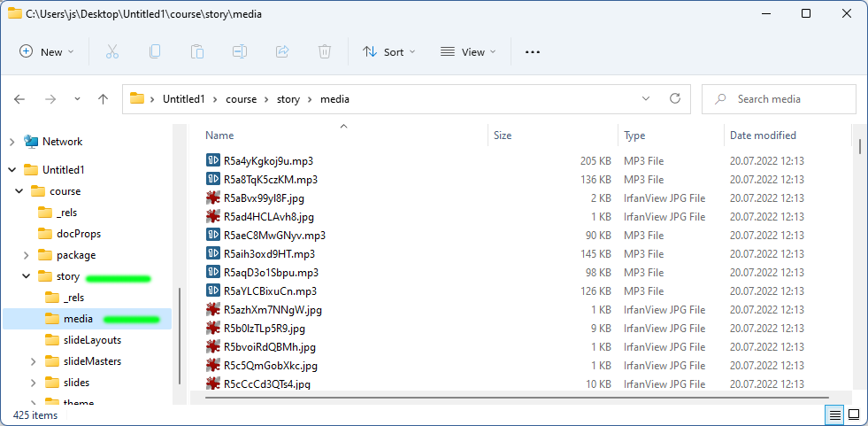Click the Rename icon in toolbar
The height and width of the screenshot is (426, 868).
pyautogui.click(x=240, y=52)
